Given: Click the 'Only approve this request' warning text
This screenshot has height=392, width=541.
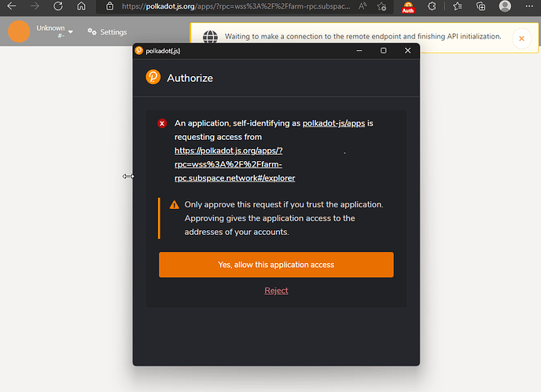Looking at the screenshot, I should pyautogui.click(x=284, y=218).
